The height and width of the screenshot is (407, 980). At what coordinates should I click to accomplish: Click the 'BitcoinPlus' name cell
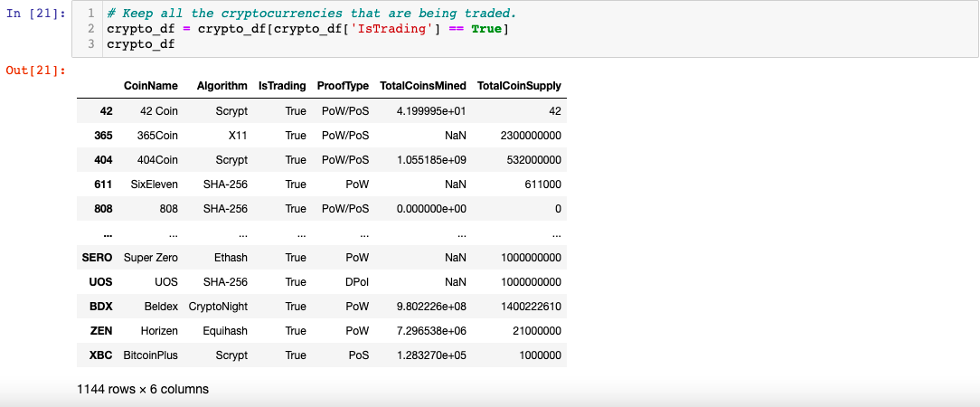pos(151,355)
